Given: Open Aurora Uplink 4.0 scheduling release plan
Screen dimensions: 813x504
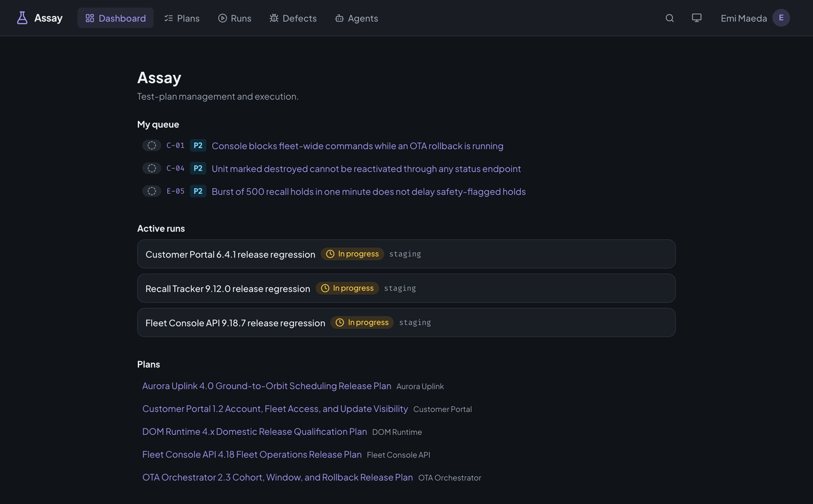Looking at the screenshot, I should (267, 386).
